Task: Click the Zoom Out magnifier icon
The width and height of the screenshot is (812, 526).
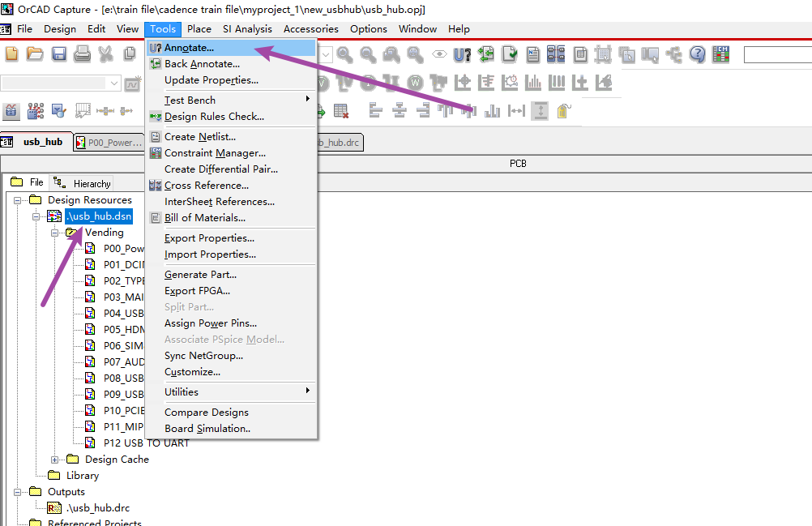Action: 368,54
